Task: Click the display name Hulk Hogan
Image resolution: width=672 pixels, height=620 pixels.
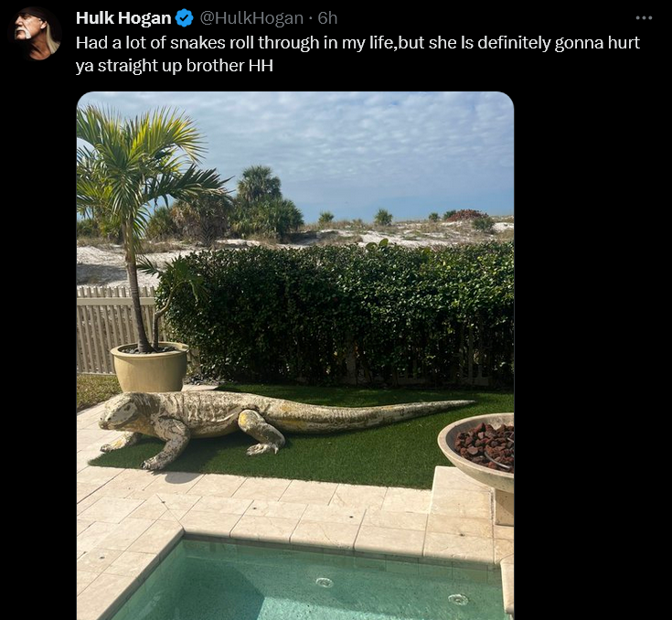Action: [123, 18]
